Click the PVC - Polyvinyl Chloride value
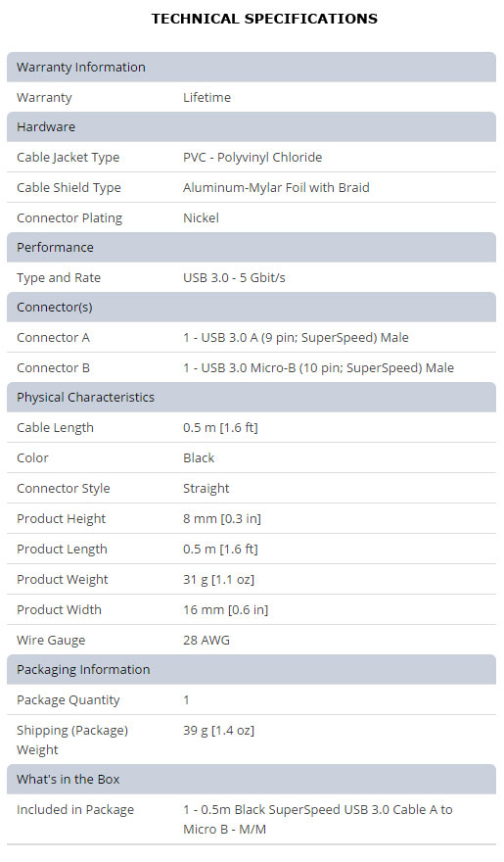504x862 pixels. point(252,158)
